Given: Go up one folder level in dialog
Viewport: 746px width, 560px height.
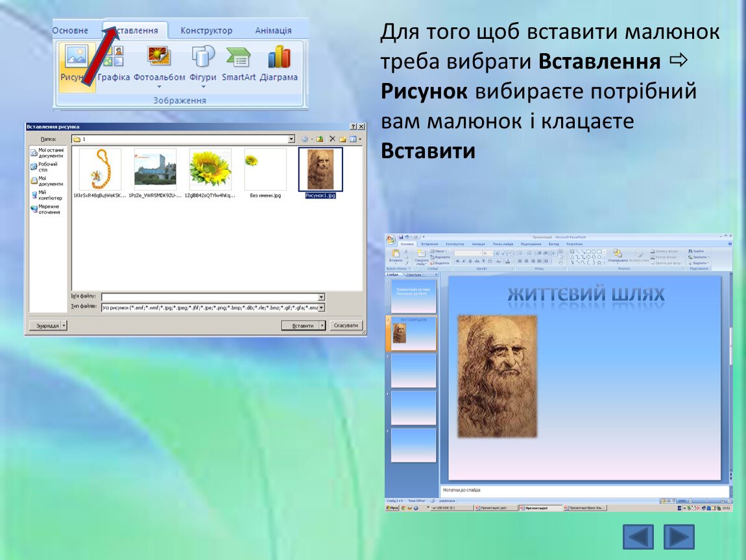Looking at the screenshot, I should (320, 139).
